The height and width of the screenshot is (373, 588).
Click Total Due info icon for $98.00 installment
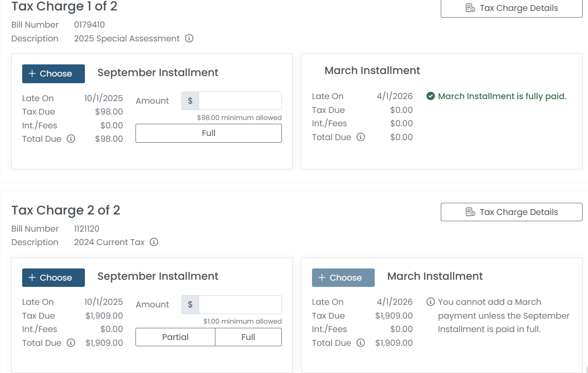71,139
